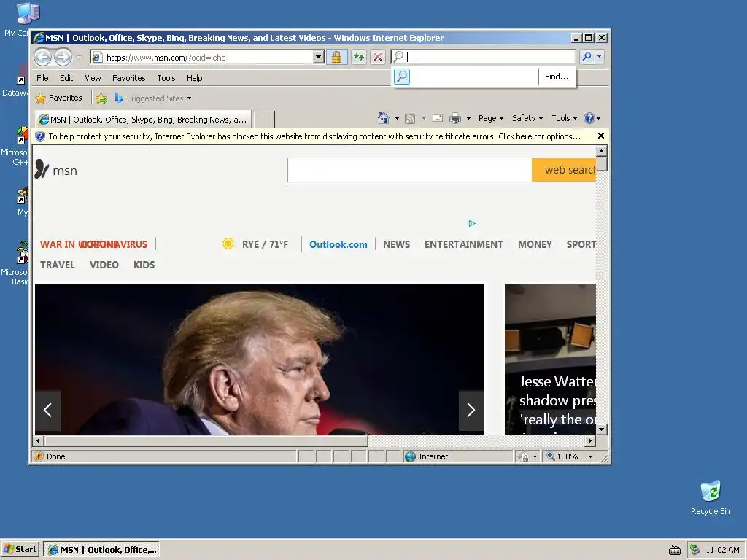Expand recent pages dropdown beside Forward
Image resolution: width=747 pixels, height=560 pixels.
click(x=79, y=58)
